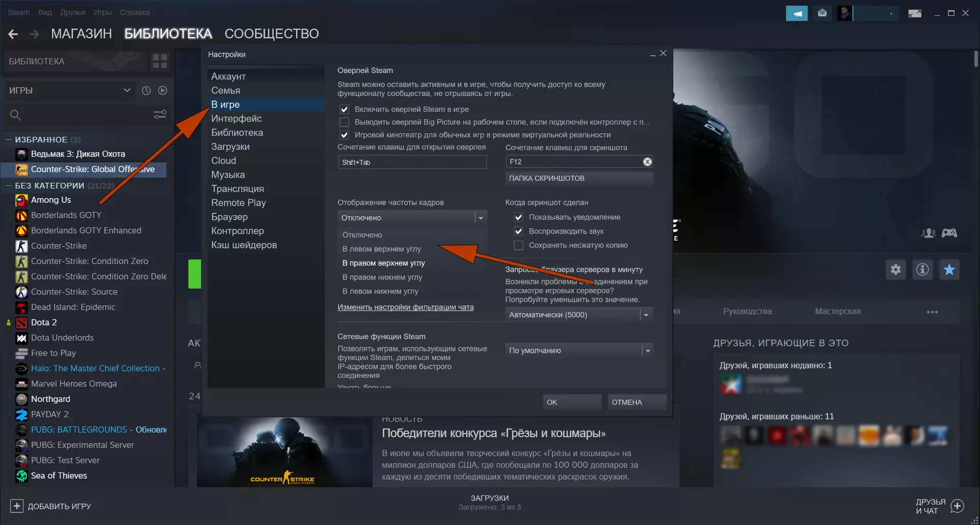This screenshot has height=525, width=980.
Task: Choose 'В правом нижнем углу' option
Action: 412,277
